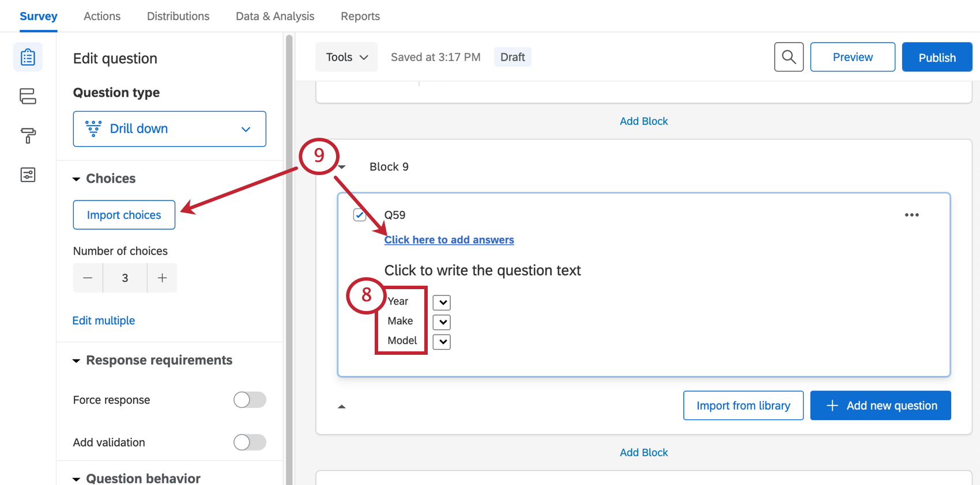Click the number of choices input field
The width and height of the screenshot is (980, 485).
tap(125, 278)
